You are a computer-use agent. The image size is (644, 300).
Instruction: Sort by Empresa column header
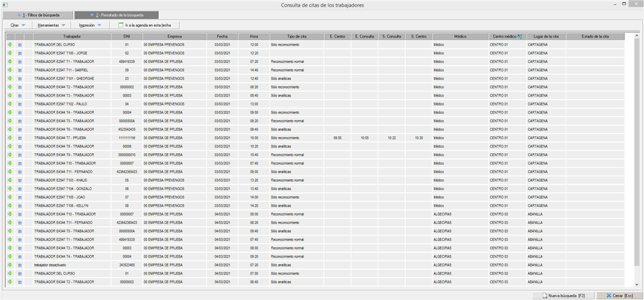tap(174, 36)
